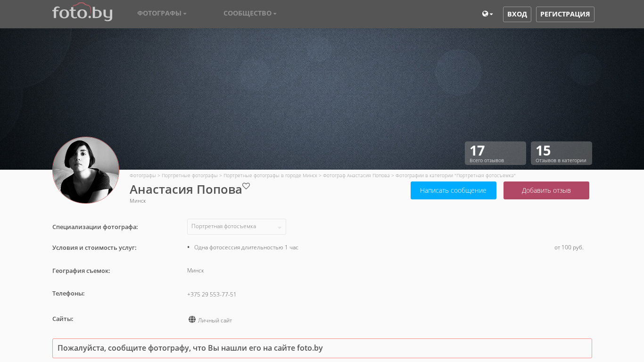
Task: Click the ВХОД login button
Action: pyautogui.click(x=517, y=14)
